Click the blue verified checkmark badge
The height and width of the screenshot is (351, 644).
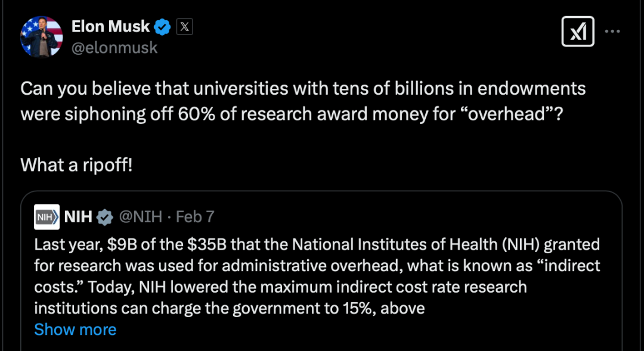pyautogui.click(x=162, y=27)
